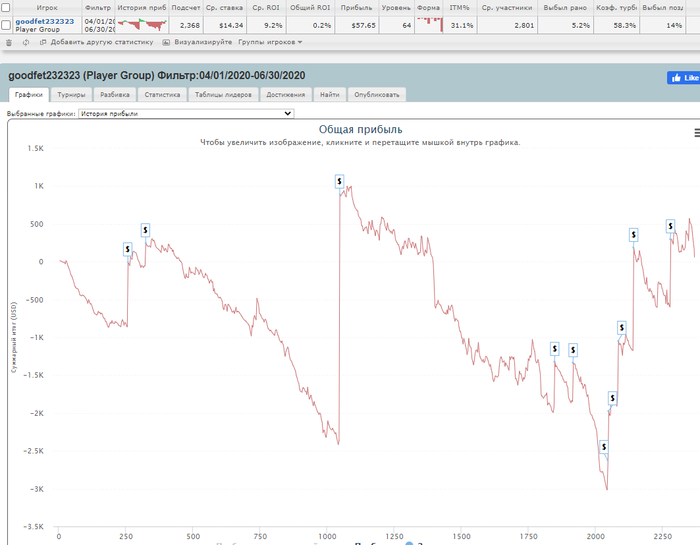Switch to the Графики tab
Image resolution: width=700 pixels, height=545 pixels.
point(29,95)
